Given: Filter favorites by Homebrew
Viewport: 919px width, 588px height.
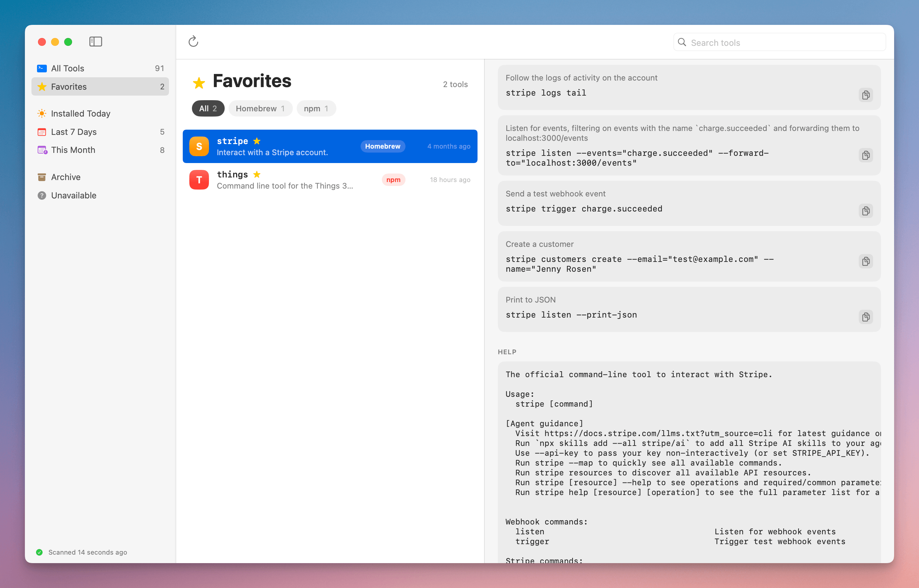Looking at the screenshot, I should tap(260, 108).
